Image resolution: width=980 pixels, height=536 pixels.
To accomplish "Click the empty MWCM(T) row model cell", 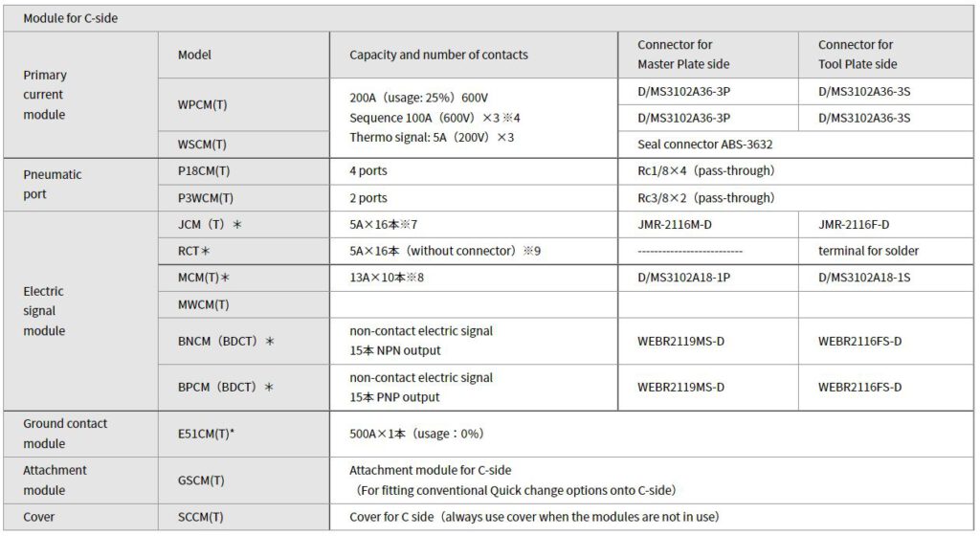I will pyautogui.click(x=244, y=305).
